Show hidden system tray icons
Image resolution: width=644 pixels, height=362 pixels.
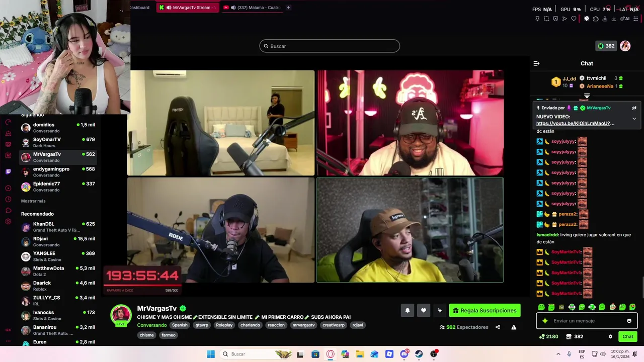tap(558, 354)
